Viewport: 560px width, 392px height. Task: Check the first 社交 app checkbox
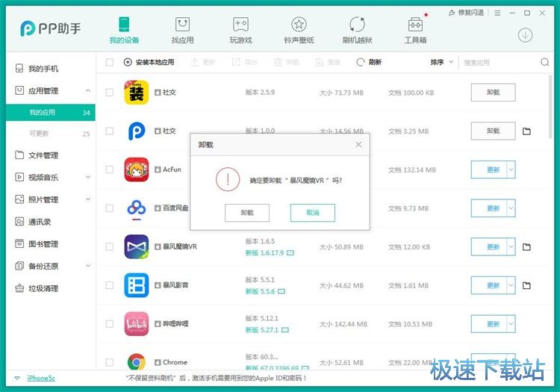[x=110, y=93]
